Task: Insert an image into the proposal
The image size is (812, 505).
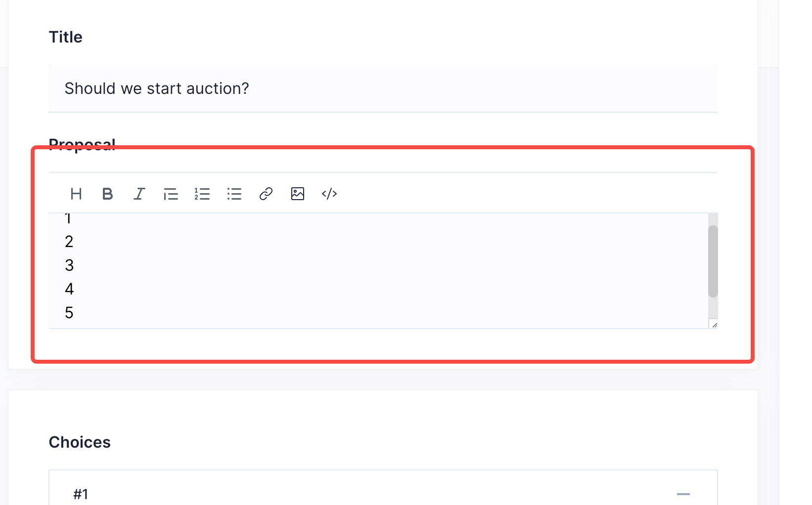Action: (297, 194)
